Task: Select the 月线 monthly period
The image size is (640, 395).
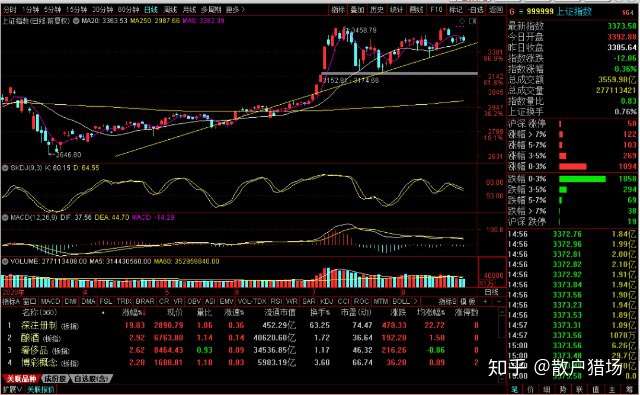Action: coord(189,9)
